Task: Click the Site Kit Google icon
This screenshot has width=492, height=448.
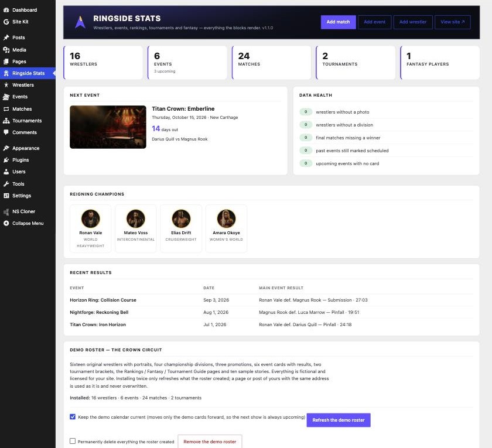Action: click(x=6, y=22)
